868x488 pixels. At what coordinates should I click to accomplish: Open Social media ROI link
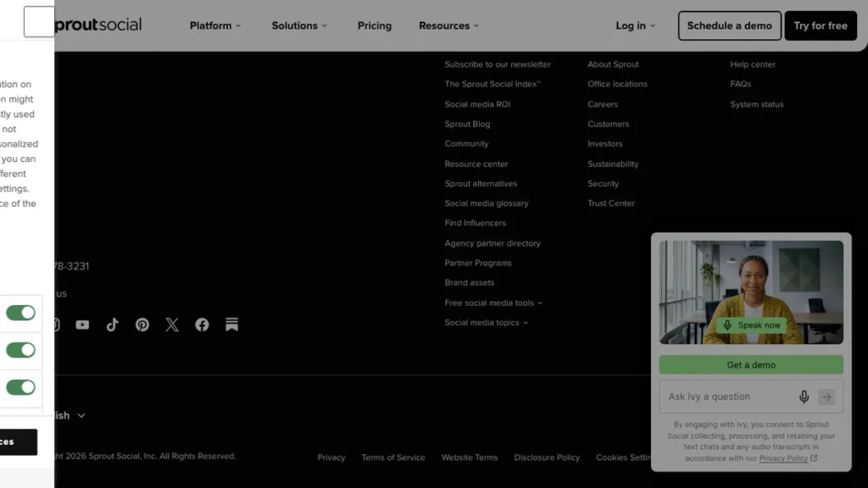(477, 104)
